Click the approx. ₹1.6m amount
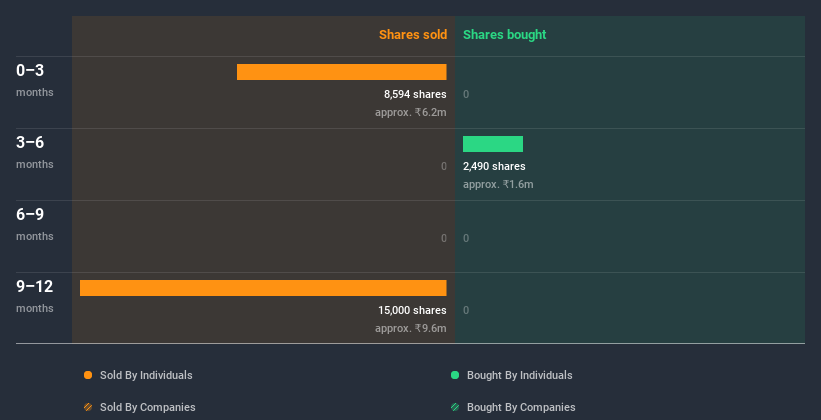 (498, 184)
